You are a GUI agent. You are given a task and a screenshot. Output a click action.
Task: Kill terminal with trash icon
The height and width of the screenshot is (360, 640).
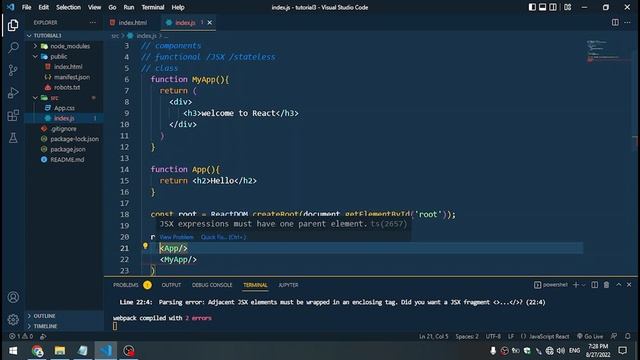tap(607, 285)
